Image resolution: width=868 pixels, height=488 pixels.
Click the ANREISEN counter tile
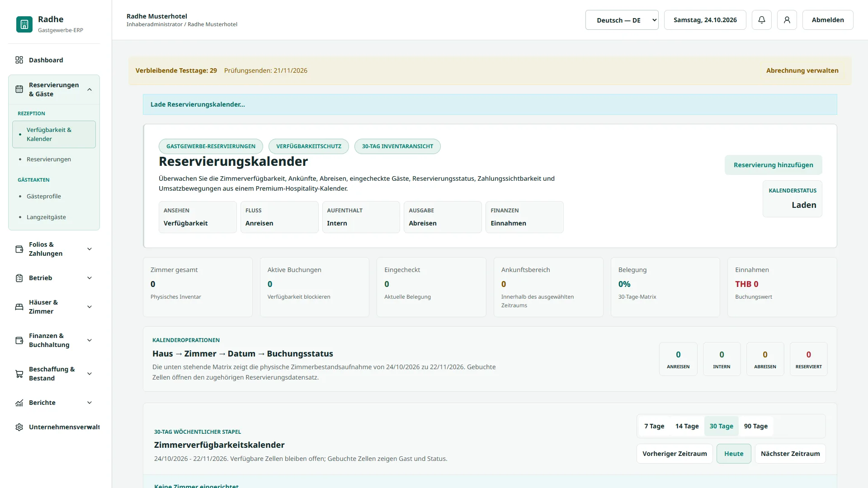(x=678, y=359)
